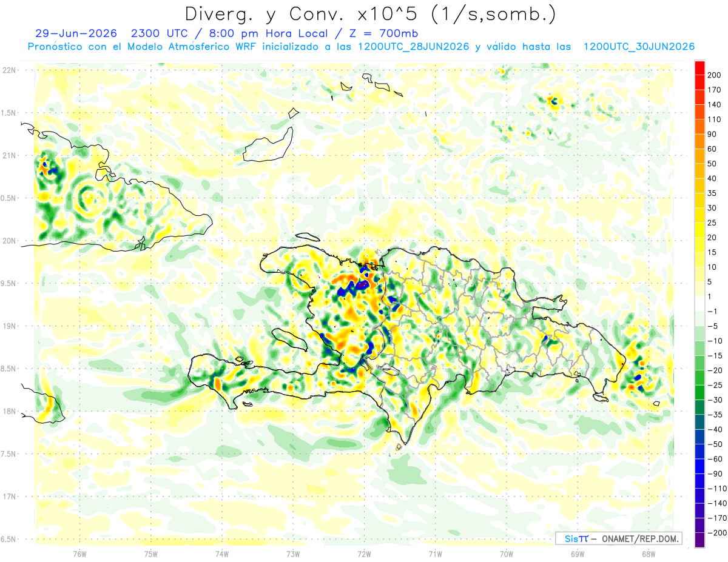Click the -200 value on the color scale

tap(717, 532)
